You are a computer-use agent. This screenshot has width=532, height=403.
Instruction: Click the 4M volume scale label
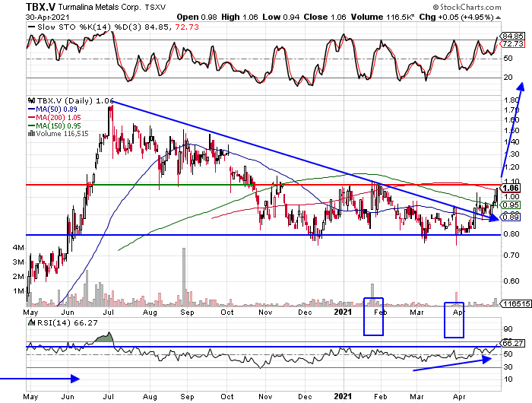(19, 248)
